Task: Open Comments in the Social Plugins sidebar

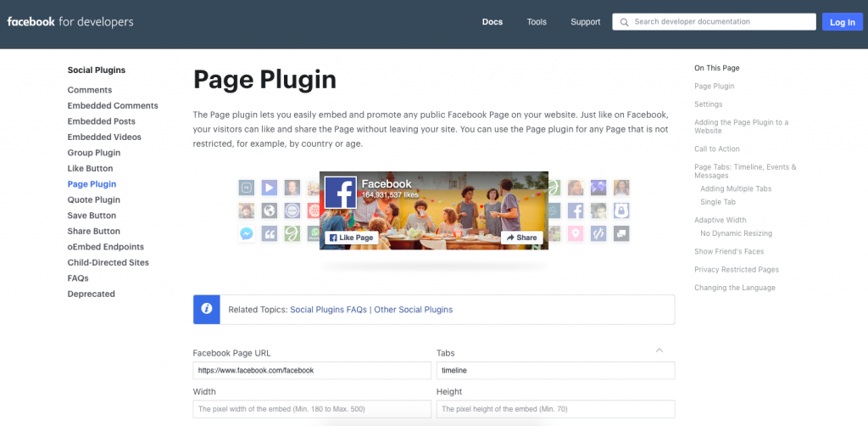Action: coord(90,90)
